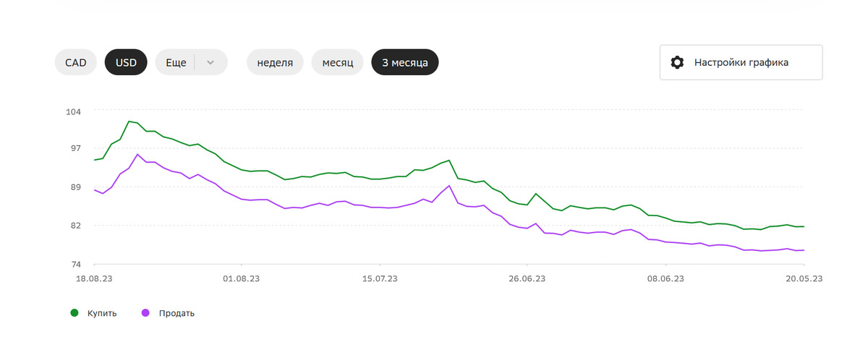
Task: Click the 15.07.23 date axis label
Action: click(x=382, y=278)
